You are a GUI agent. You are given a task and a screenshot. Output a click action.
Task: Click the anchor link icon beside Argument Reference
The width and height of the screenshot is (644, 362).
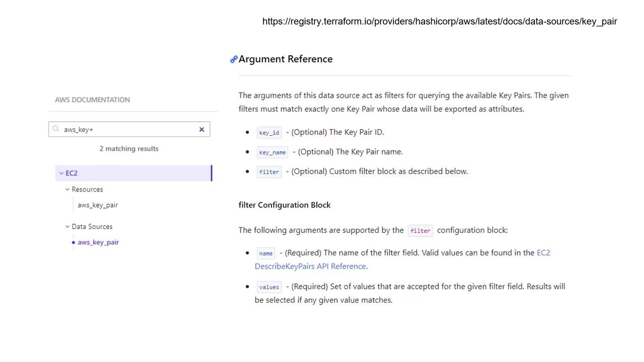click(233, 59)
